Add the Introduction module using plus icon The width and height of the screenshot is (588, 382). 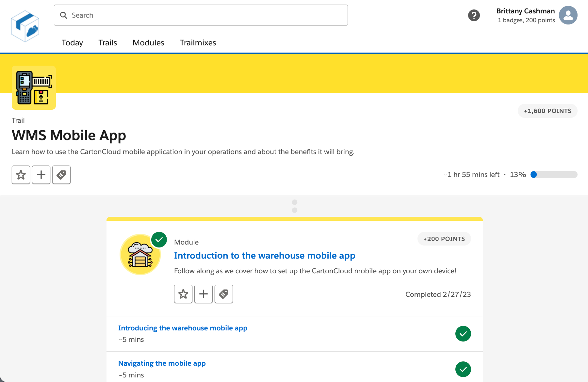point(204,294)
